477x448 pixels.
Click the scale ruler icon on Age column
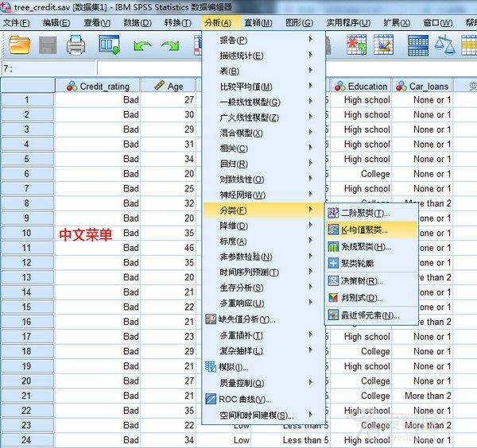160,86
